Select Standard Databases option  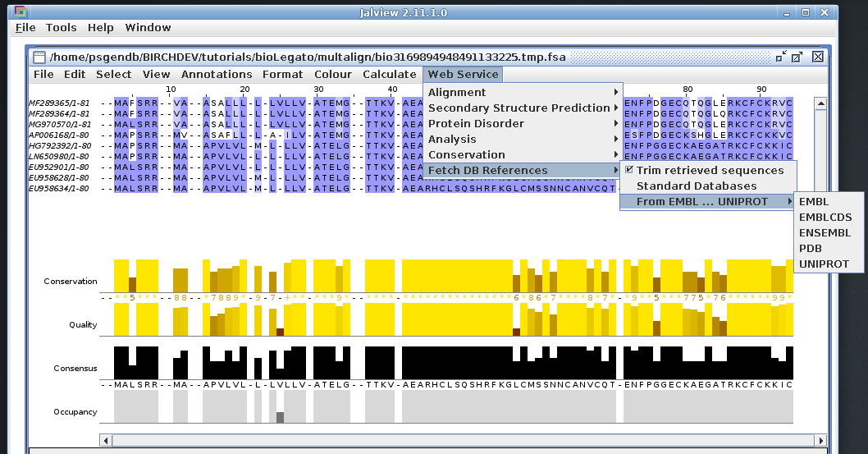coord(696,186)
